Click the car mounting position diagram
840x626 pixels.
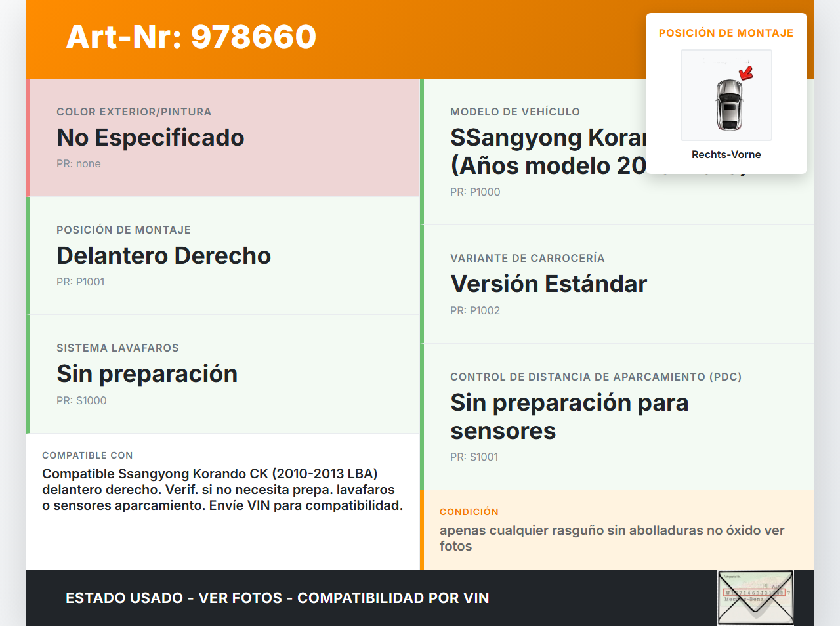point(726,95)
